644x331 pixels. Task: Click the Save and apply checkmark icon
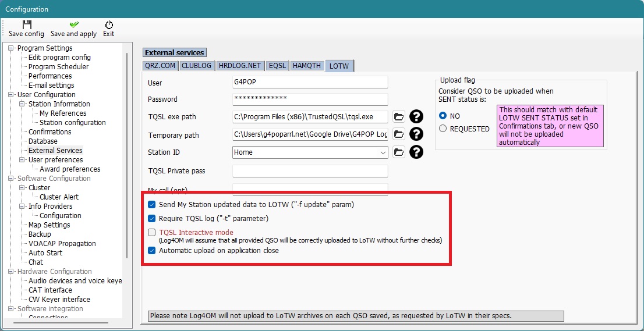(74, 24)
